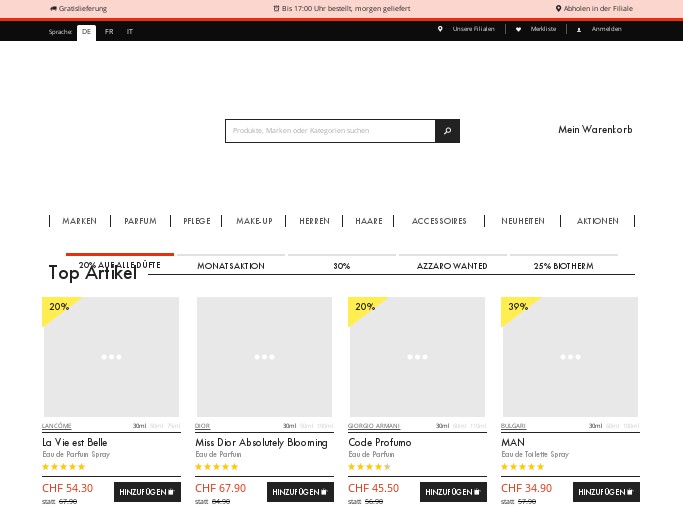Add Miss Dior Absolutely Blooming to cart
Screen dimensions: 683x509
300,492
